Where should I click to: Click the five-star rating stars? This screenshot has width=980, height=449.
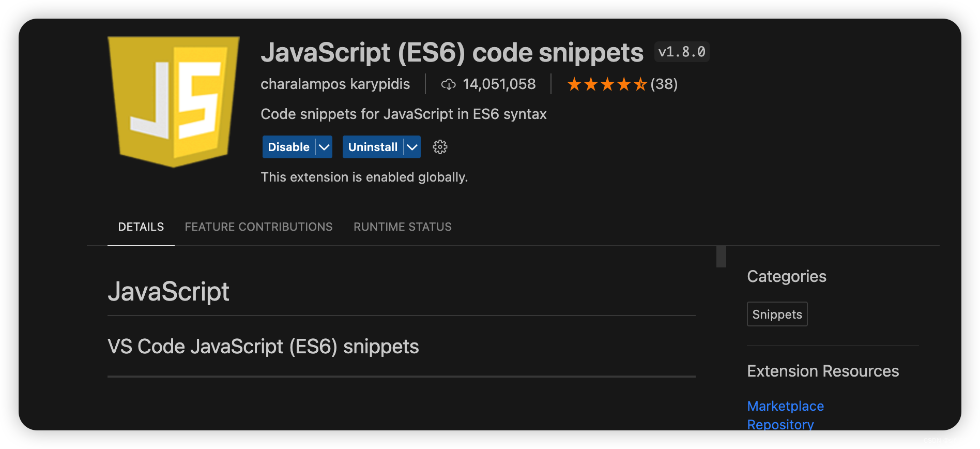coord(607,84)
